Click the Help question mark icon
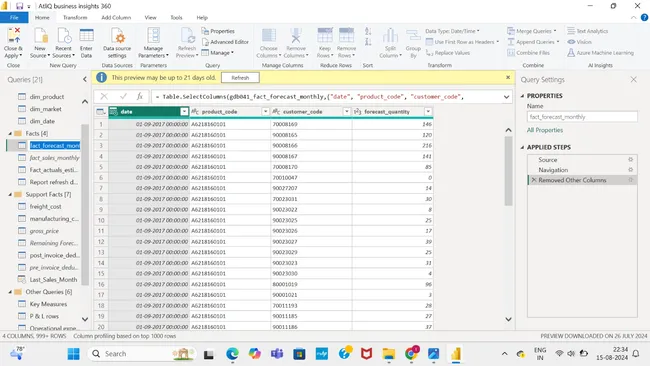 [x=644, y=17]
